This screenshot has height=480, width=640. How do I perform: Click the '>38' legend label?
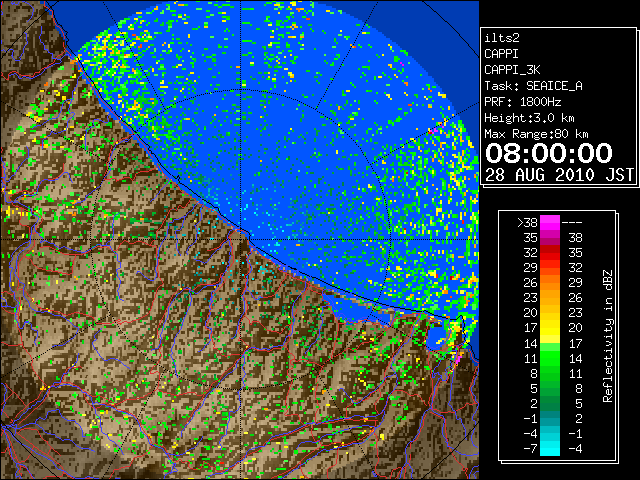pyautogui.click(x=527, y=223)
